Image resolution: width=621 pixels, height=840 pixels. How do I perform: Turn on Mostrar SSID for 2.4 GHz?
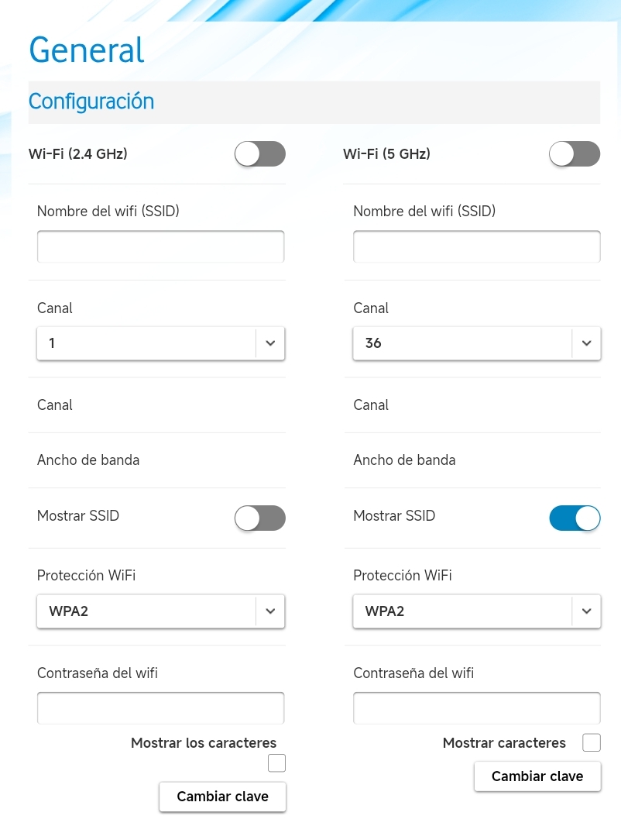[x=260, y=518]
